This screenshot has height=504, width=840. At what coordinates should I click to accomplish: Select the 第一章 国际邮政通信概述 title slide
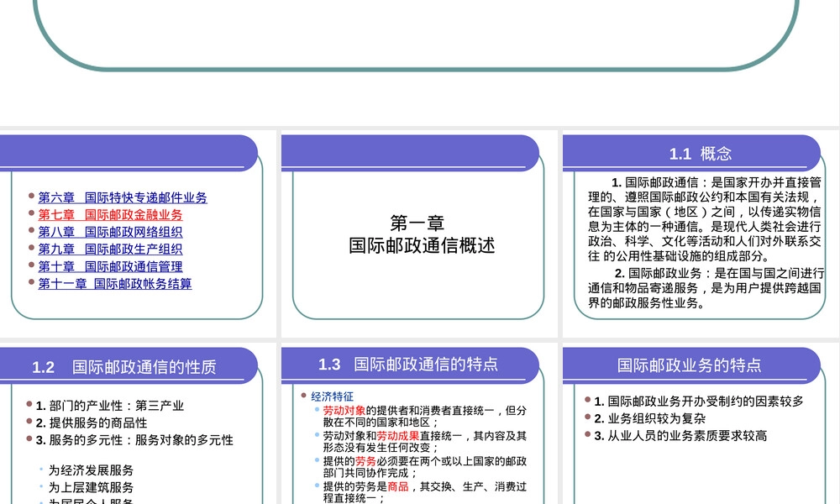421,234
